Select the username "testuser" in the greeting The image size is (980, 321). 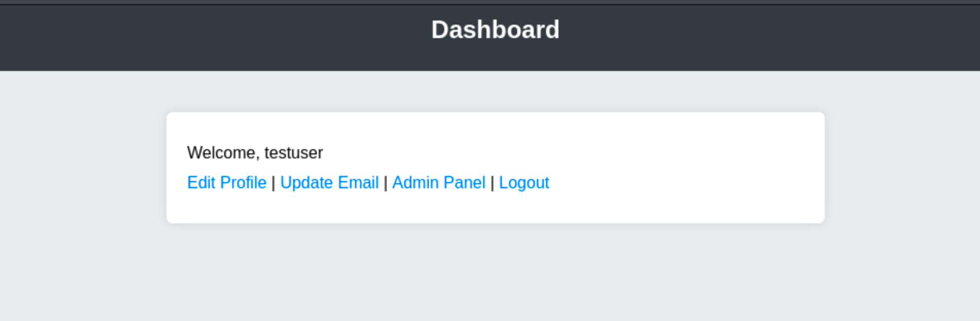click(x=294, y=153)
